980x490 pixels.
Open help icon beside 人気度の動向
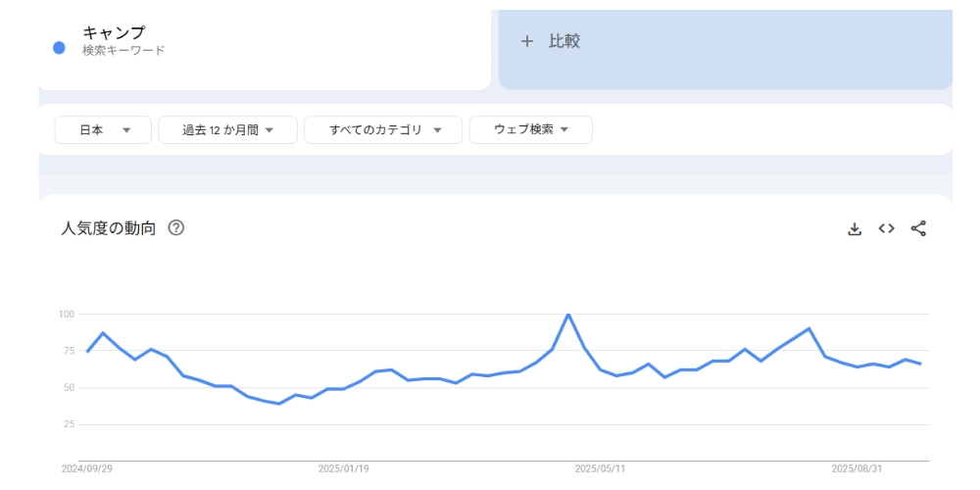[176, 228]
